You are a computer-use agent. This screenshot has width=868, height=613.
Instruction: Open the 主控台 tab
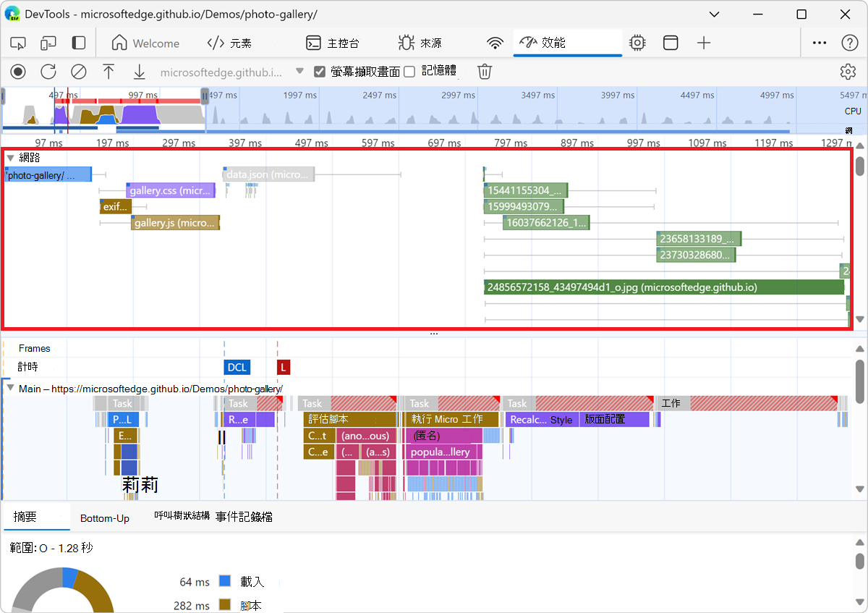coord(333,43)
